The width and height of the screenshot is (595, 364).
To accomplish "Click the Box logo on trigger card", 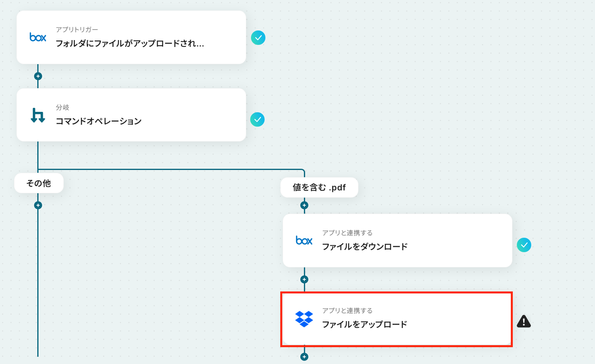I will point(38,37).
